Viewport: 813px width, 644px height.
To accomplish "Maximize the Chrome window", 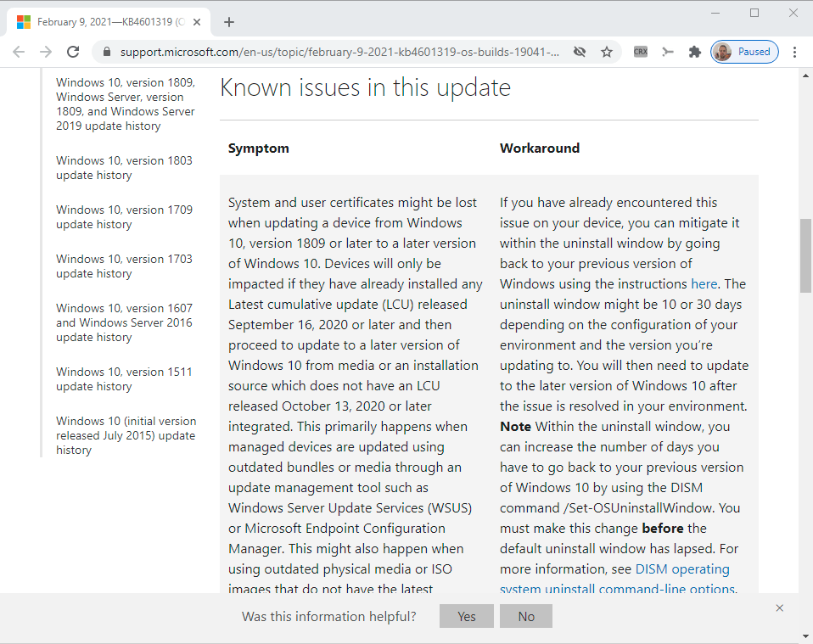I will click(754, 13).
